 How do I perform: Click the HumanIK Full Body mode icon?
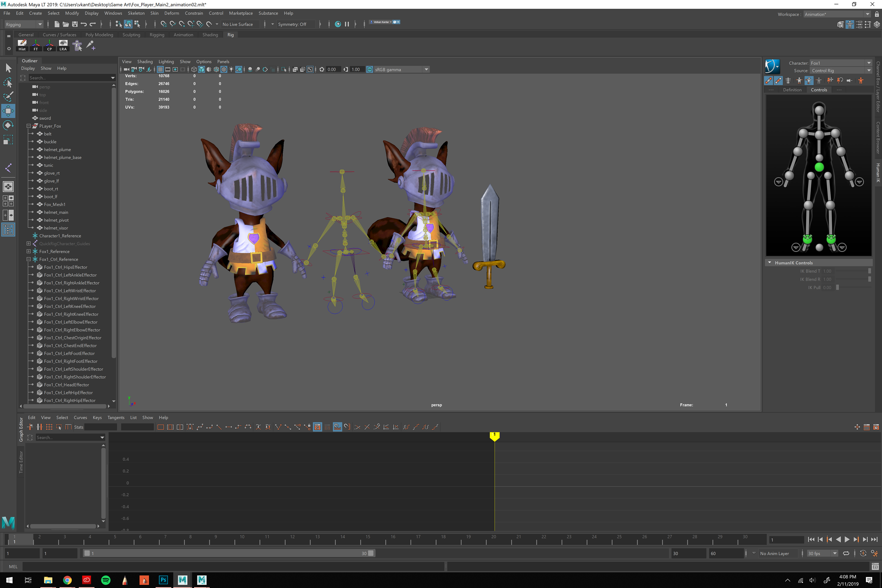tap(799, 80)
